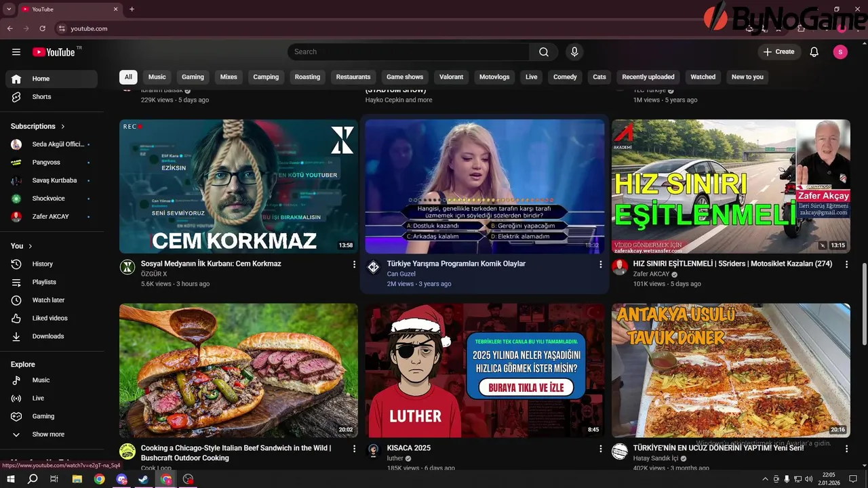Open Savaş Kurtbaba subscription channel
868x488 pixels.
[x=52, y=180]
